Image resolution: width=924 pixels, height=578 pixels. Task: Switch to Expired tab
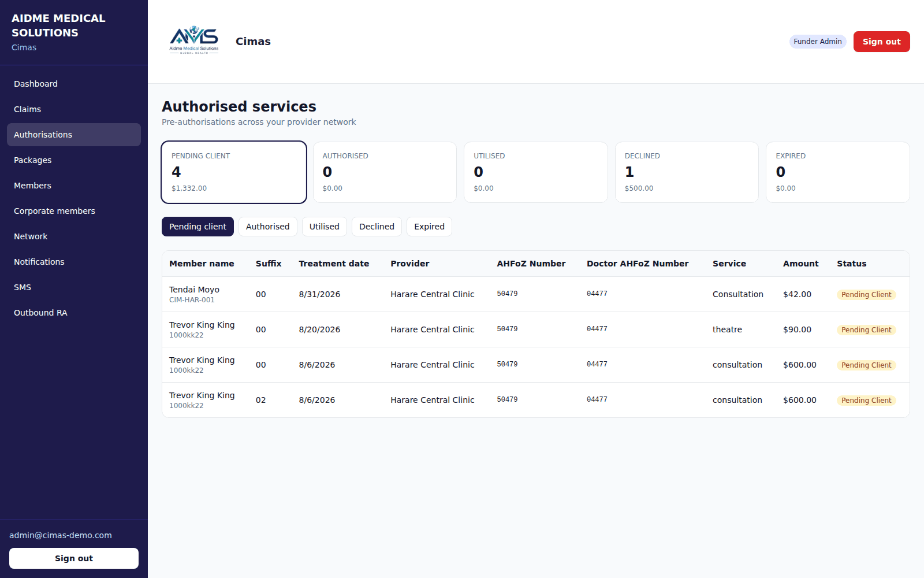[429, 227]
